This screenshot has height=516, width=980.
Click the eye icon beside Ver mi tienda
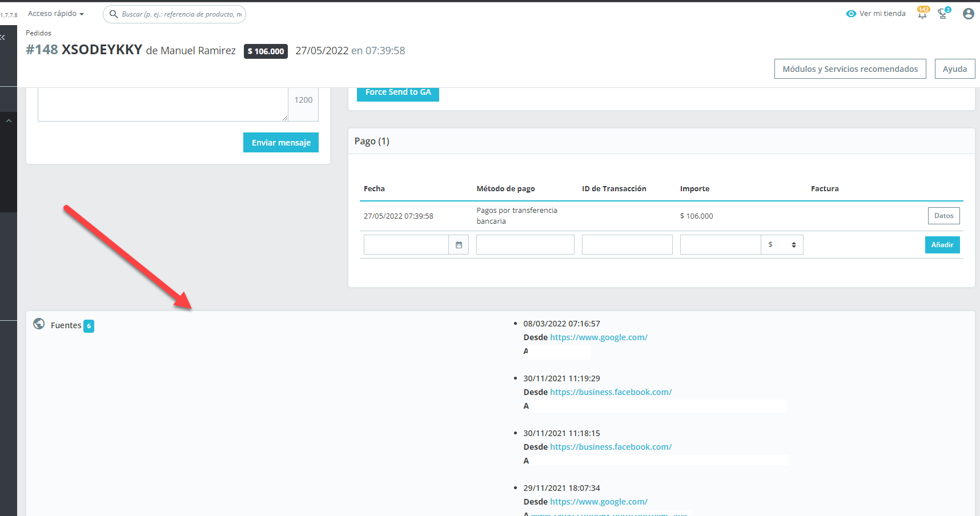[851, 14]
